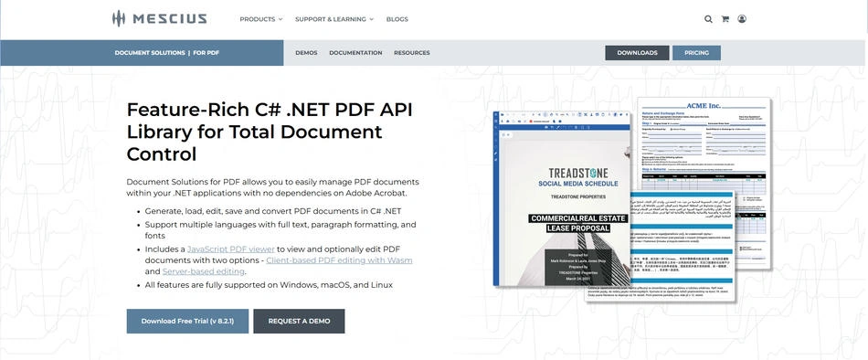868x360 pixels.
Task: Click the 'All features are fully supported' bullet
Action: (269, 285)
